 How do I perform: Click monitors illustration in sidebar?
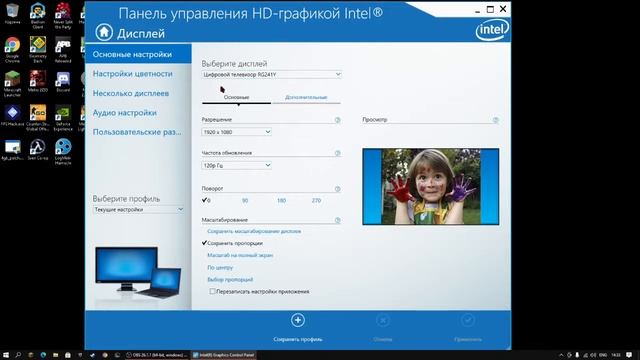point(138,273)
